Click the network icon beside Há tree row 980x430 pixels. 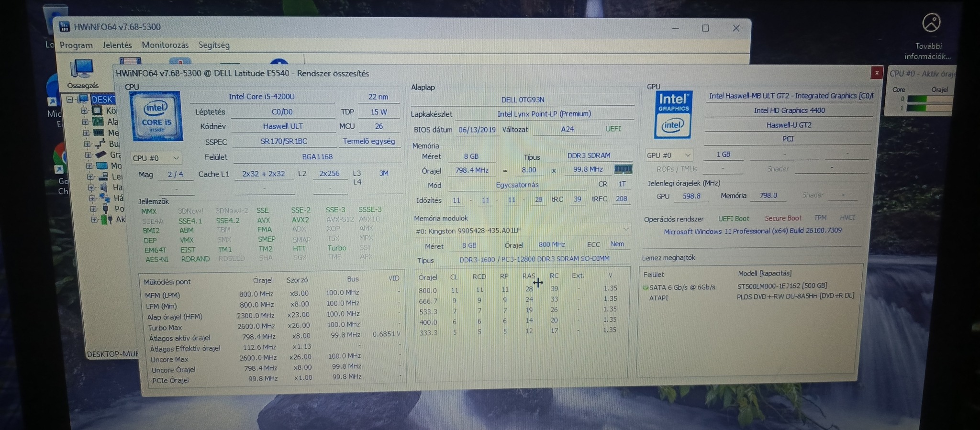point(105,198)
